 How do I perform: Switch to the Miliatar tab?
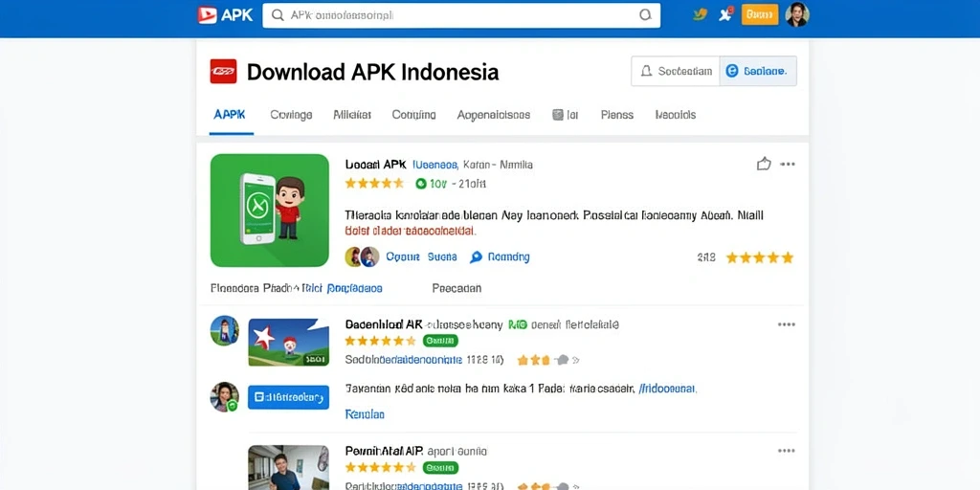[x=352, y=115]
